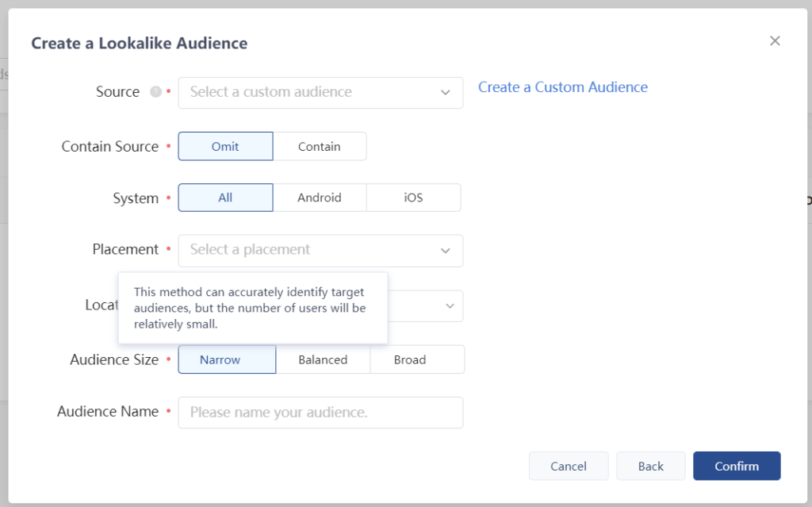Choose Contain for Contain Source

click(320, 147)
